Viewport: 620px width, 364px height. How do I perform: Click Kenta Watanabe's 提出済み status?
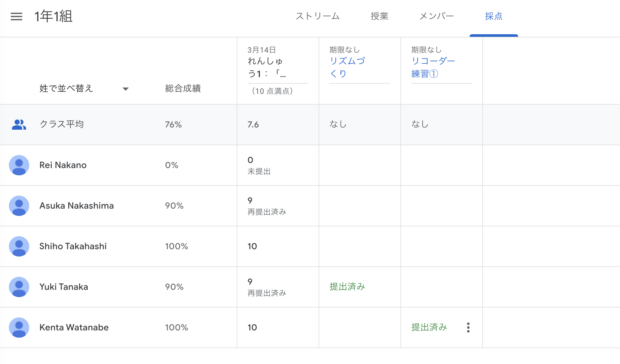[429, 327]
